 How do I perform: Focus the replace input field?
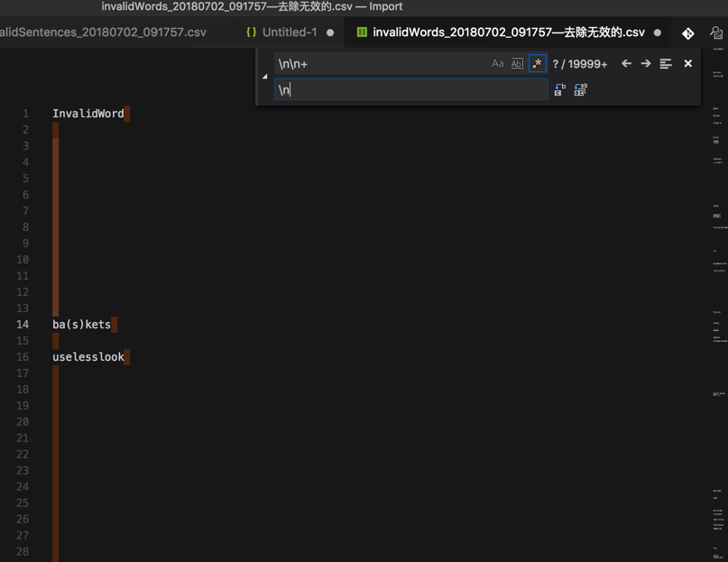(x=410, y=89)
